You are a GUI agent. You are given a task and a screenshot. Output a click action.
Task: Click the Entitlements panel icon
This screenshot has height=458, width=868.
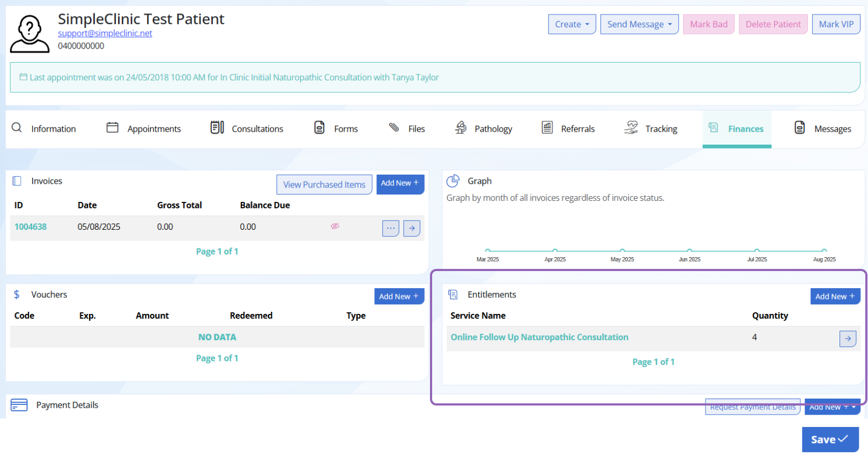453,295
